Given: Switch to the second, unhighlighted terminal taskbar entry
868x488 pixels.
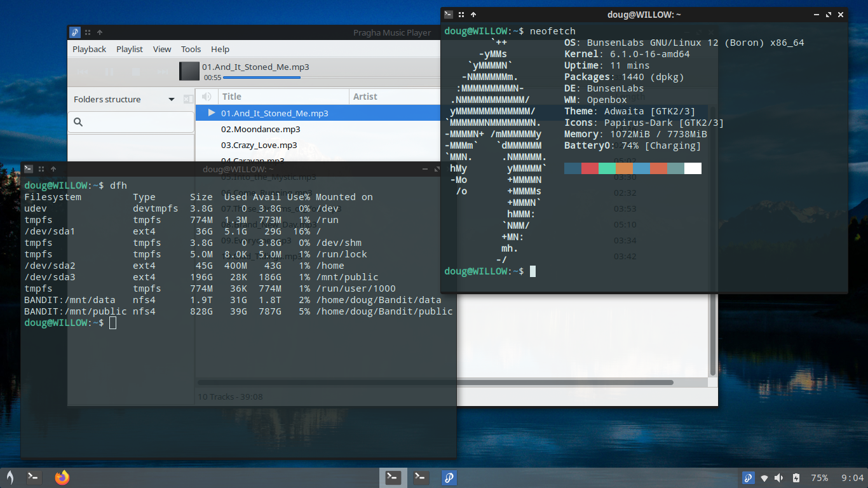Looking at the screenshot, I should tap(420, 478).
